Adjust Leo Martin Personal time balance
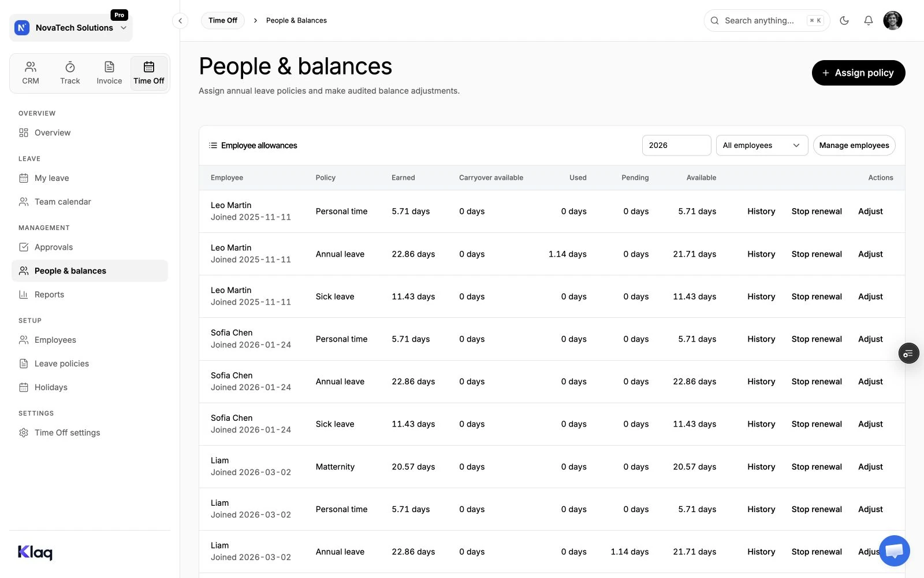Image resolution: width=924 pixels, height=578 pixels. coord(870,212)
